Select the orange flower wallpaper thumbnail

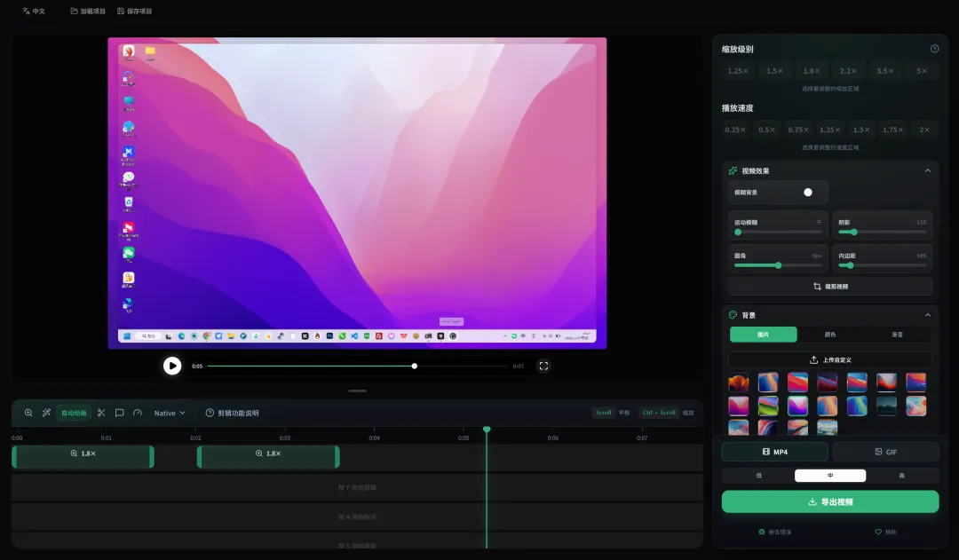(738, 383)
